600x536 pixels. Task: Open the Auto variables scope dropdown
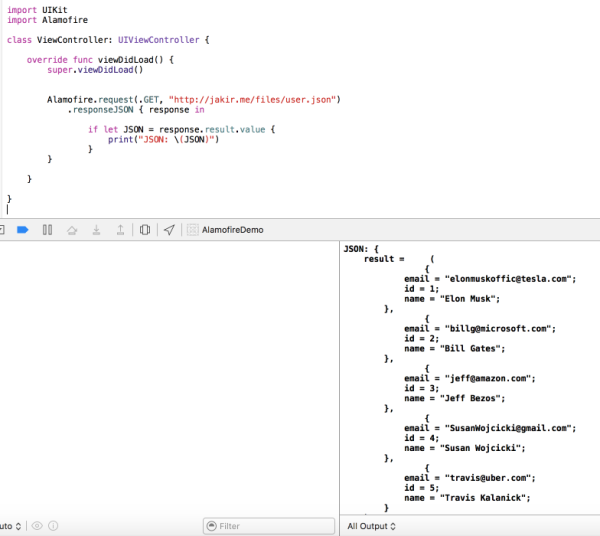(8, 525)
